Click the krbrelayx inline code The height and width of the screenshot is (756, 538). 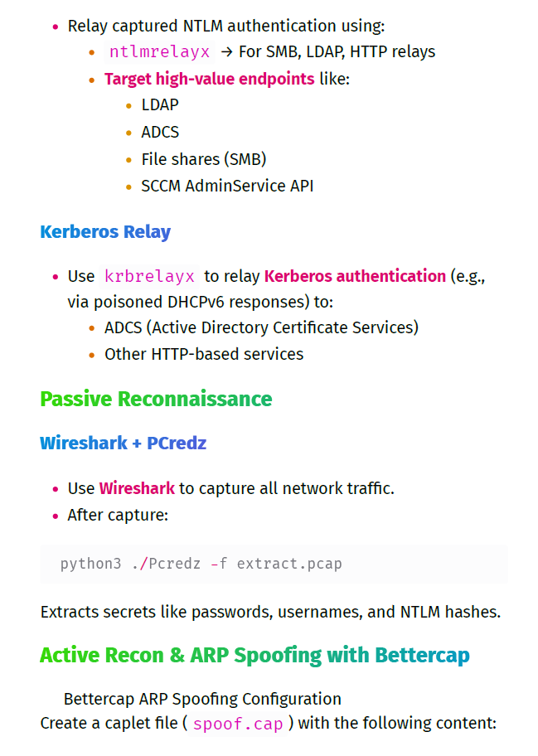click(x=149, y=276)
